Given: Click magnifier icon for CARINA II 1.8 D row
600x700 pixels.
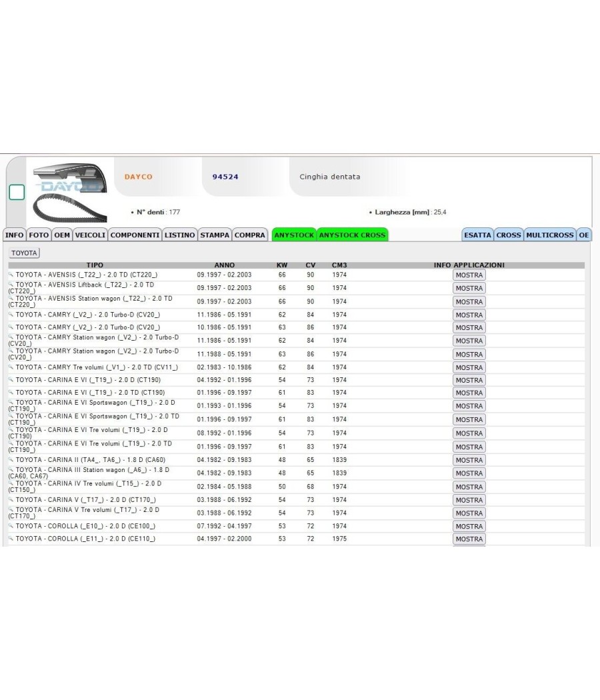Looking at the screenshot, I should tap(11, 459).
